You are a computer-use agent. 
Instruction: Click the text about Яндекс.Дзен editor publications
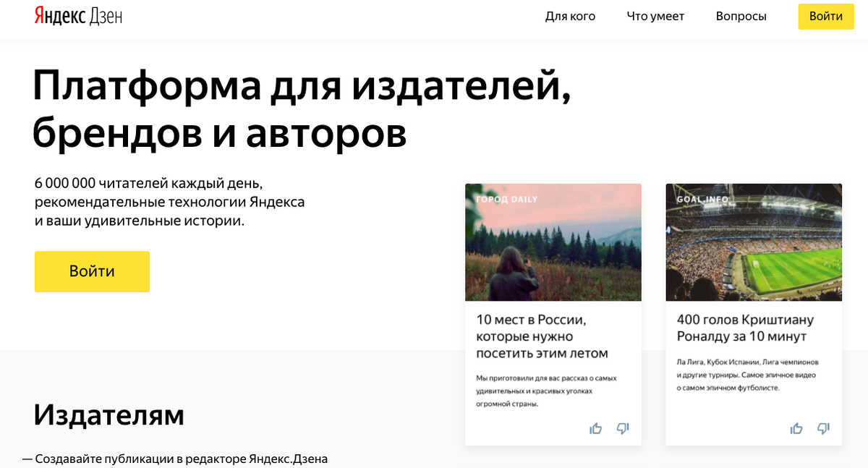click(x=176, y=459)
